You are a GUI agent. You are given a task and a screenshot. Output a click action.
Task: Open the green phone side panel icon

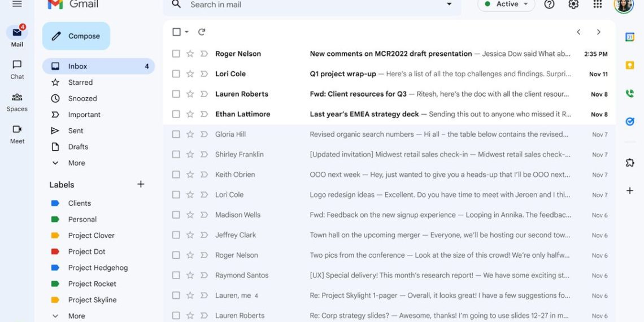(x=630, y=94)
